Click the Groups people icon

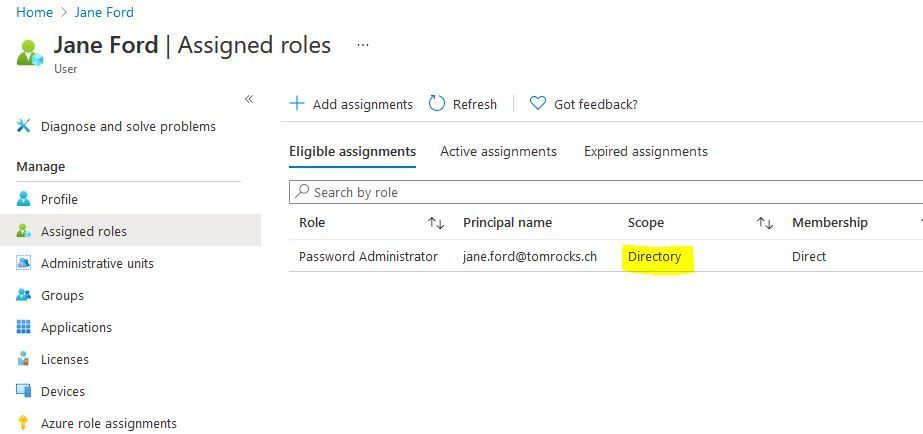pyautogui.click(x=24, y=295)
